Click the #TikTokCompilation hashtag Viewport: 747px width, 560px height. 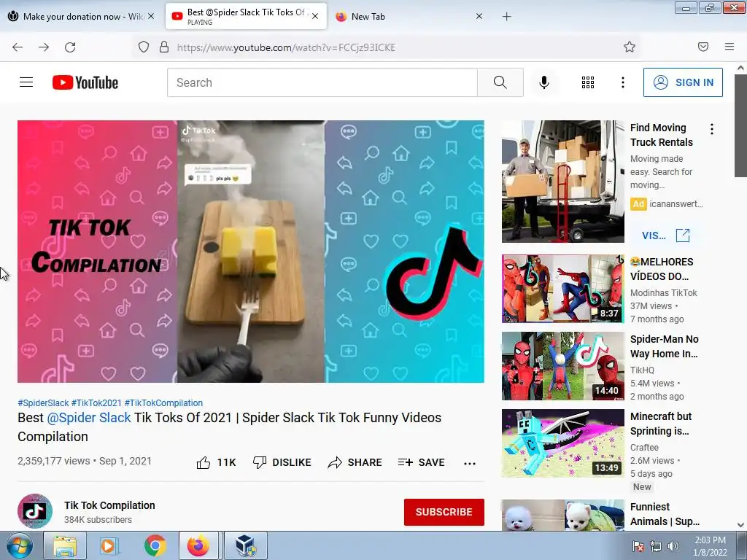[163, 402]
